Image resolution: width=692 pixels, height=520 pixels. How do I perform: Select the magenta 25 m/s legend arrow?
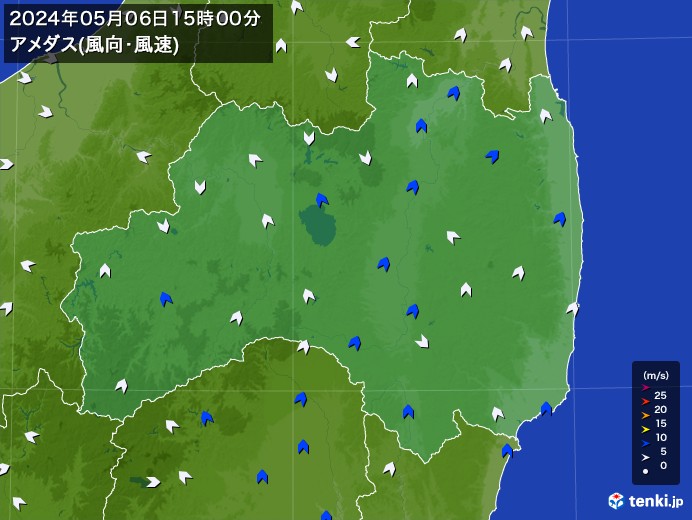coord(646,388)
